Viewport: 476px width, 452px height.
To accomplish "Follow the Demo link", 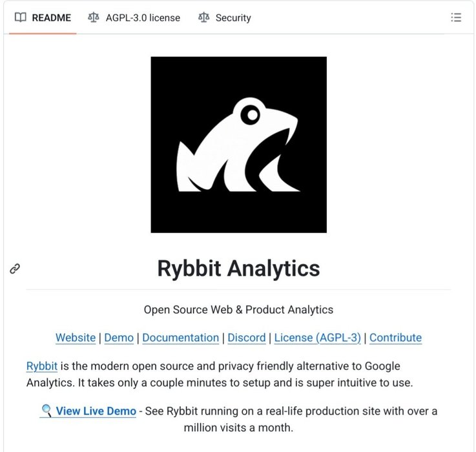I will click(119, 338).
